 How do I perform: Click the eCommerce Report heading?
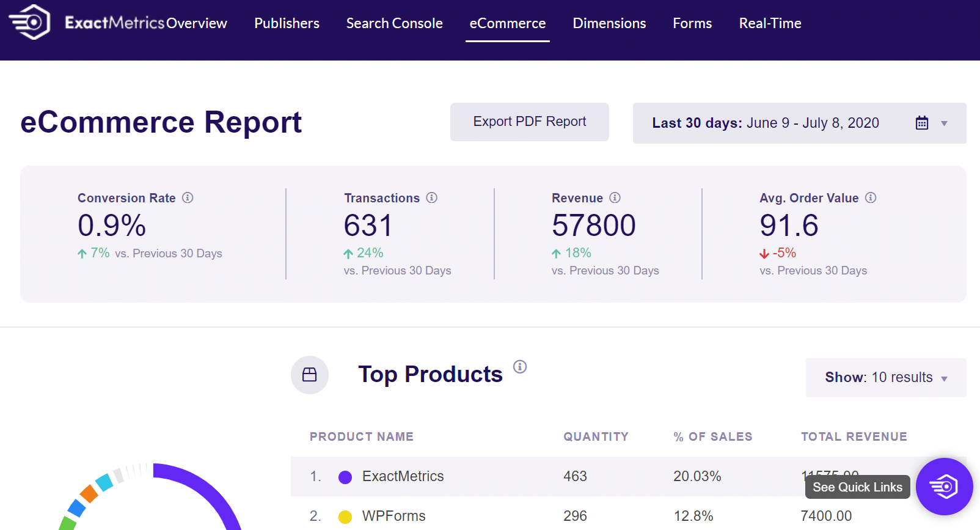pyautogui.click(x=161, y=122)
